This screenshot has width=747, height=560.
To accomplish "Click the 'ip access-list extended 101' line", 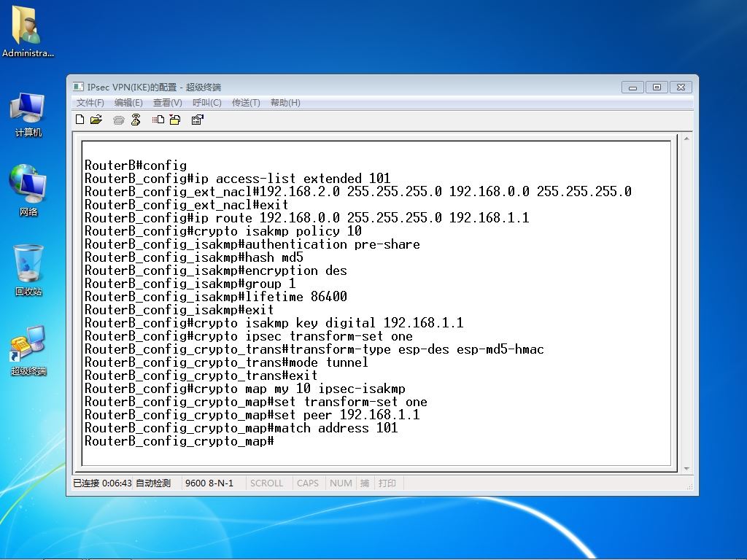I will pos(238,179).
